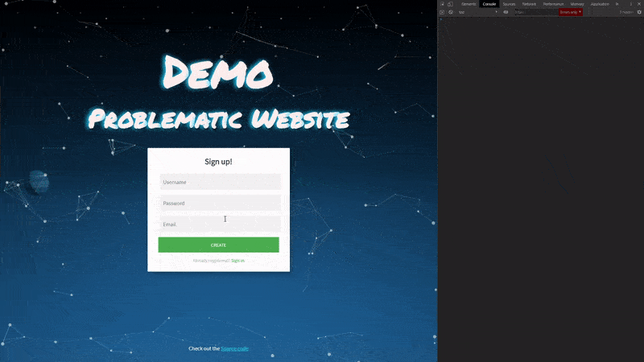This screenshot has width=644, height=362.
Task: Click the Email input field
Action: click(x=220, y=224)
